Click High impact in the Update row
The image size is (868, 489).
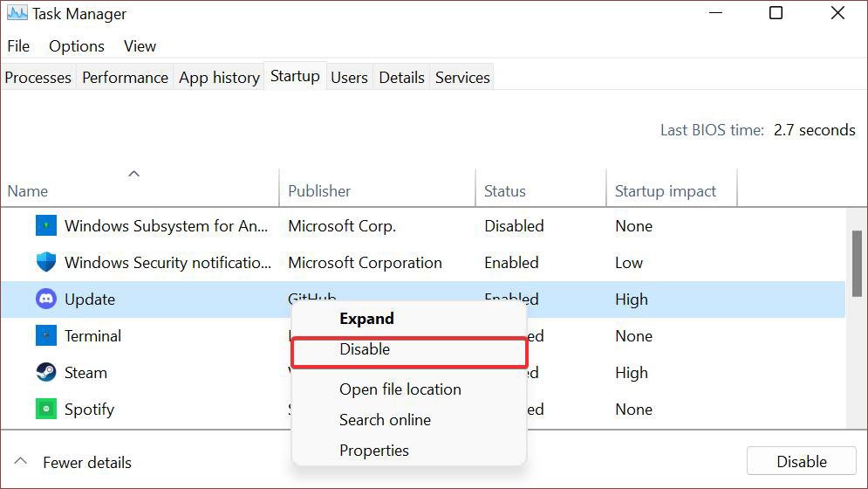click(631, 300)
